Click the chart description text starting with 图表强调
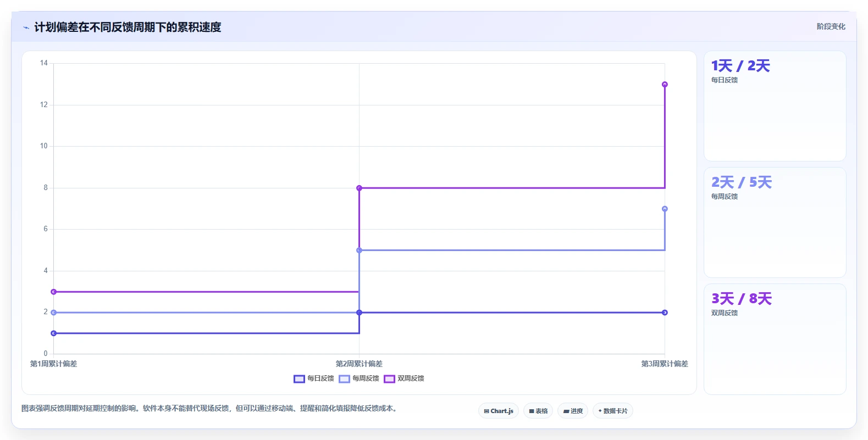 [209, 408]
